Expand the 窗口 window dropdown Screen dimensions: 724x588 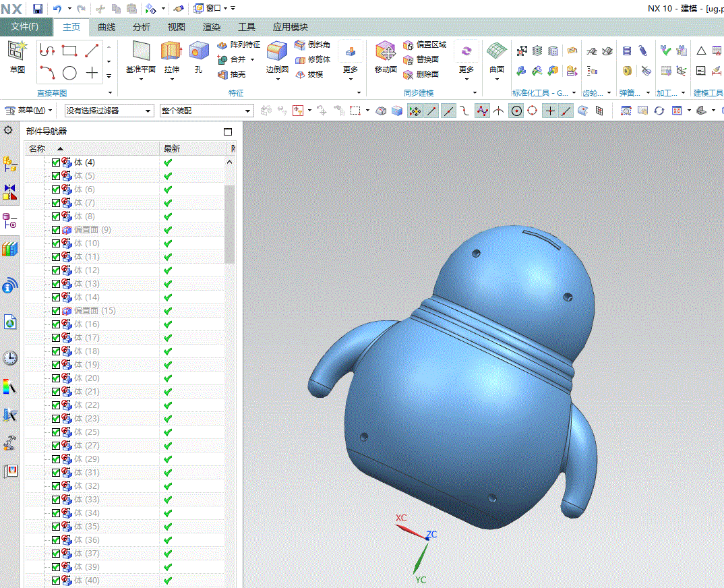tap(225, 8)
